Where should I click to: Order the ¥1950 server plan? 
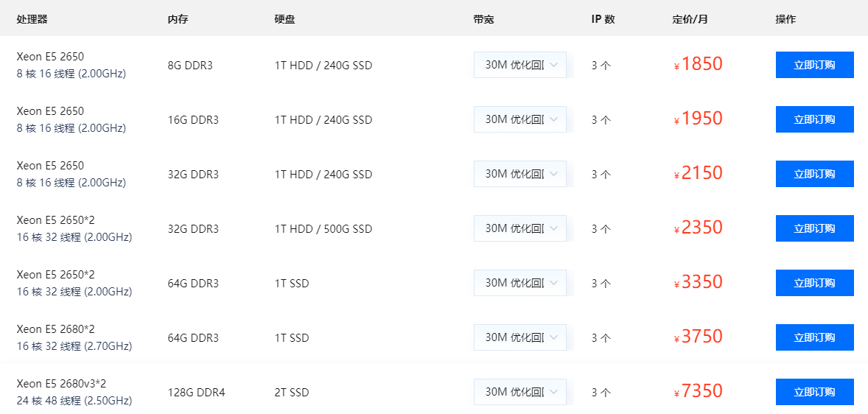click(x=814, y=119)
